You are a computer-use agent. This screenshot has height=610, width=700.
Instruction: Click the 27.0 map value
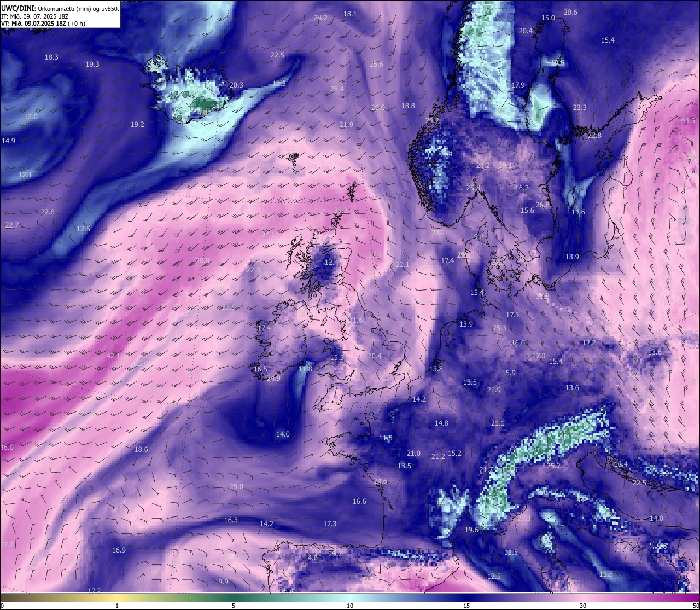point(539,356)
